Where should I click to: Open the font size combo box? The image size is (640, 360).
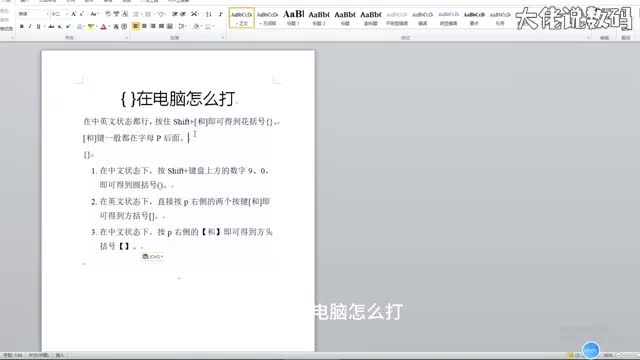click(60, 14)
